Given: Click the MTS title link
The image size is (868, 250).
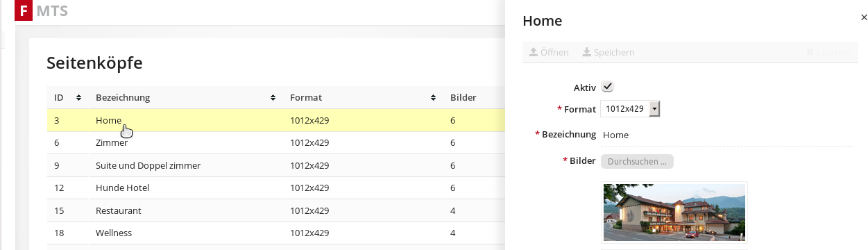Looking at the screenshot, I should (53, 10).
